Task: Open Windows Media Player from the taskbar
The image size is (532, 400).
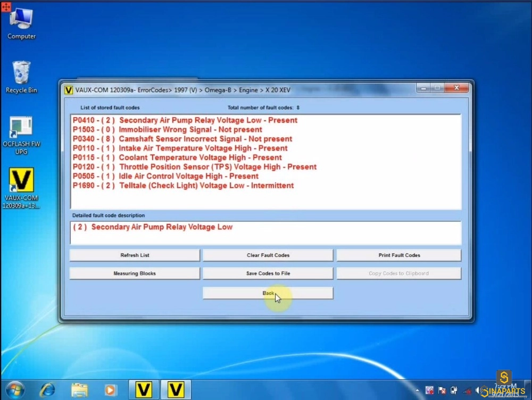Action: 110,390
